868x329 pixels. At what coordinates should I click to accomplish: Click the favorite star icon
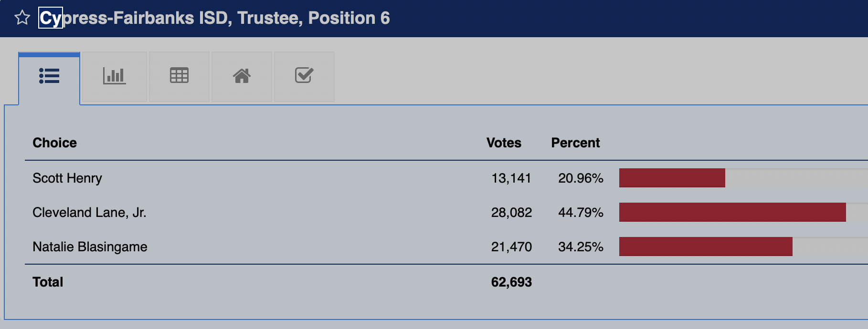click(22, 18)
